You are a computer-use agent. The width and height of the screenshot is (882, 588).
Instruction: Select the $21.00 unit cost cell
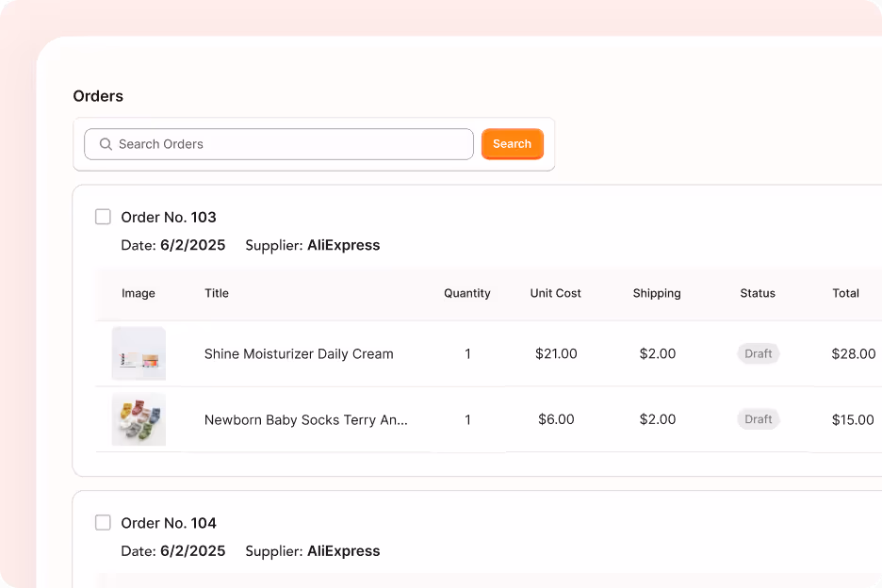pos(556,353)
